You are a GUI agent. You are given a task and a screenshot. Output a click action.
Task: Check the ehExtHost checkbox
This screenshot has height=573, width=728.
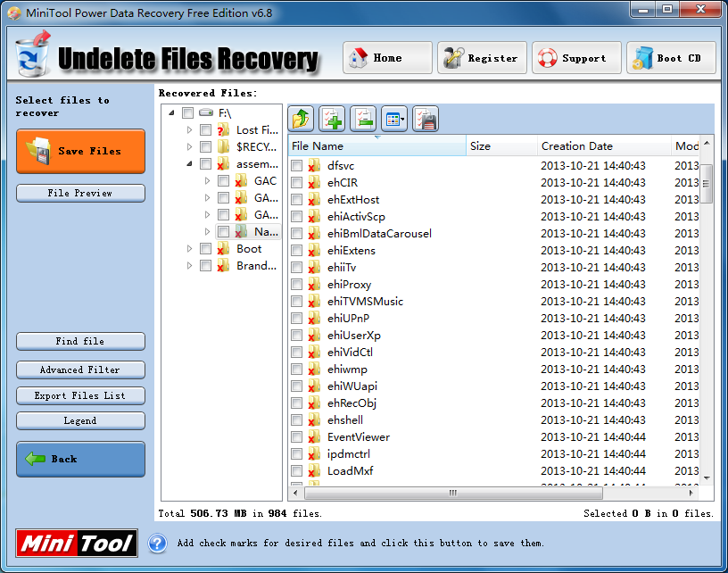(297, 200)
